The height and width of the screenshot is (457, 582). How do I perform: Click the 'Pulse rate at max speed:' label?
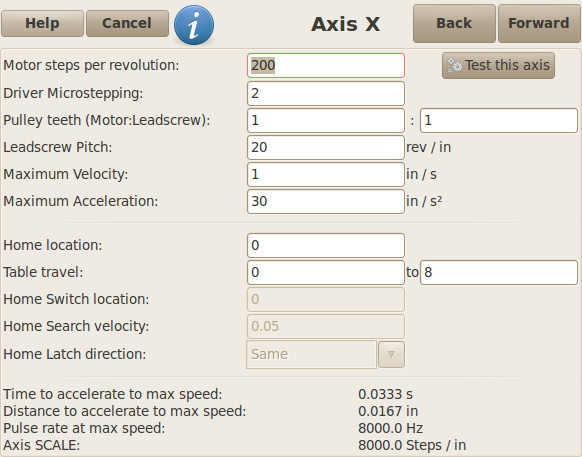(84, 428)
